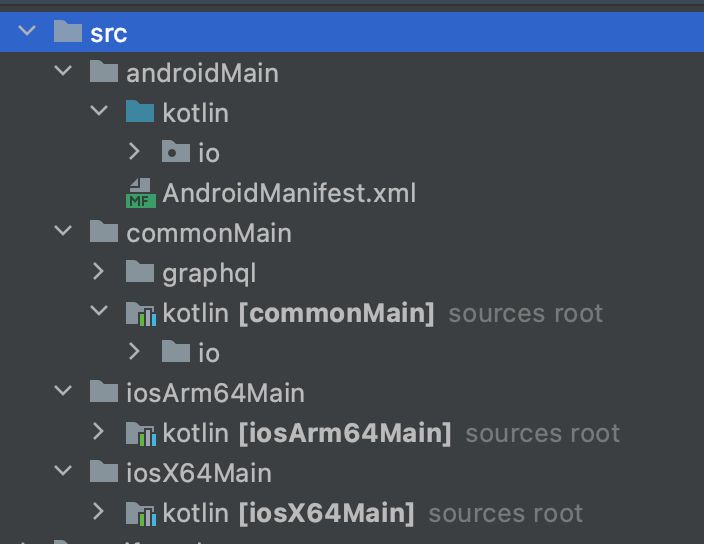The image size is (704, 544).
Task: Collapse the src folder chevron
Action: click(27, 31)
